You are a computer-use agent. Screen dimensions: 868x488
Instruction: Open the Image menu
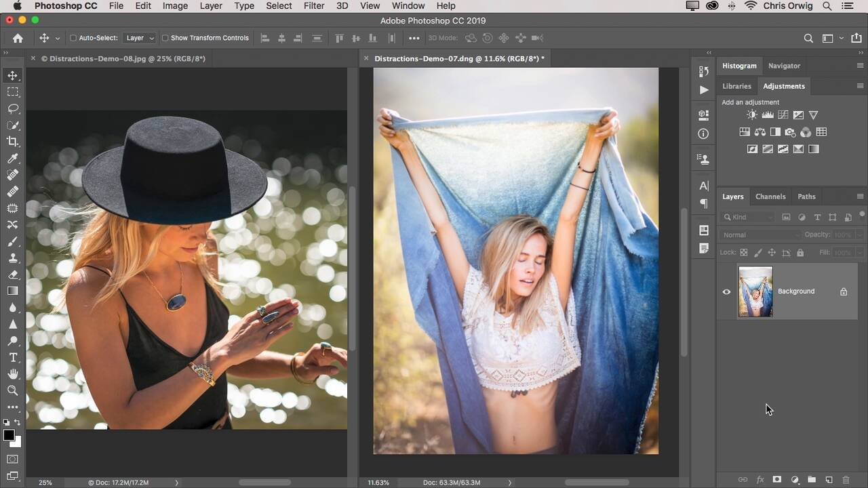pos(175,6)
